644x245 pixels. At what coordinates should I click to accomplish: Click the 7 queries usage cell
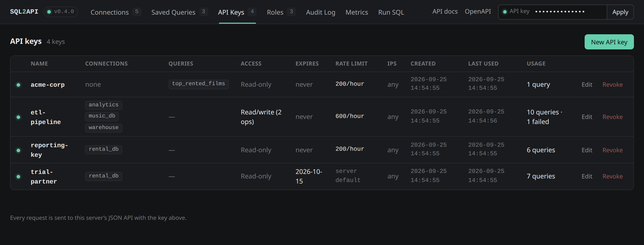coord(541,176)
